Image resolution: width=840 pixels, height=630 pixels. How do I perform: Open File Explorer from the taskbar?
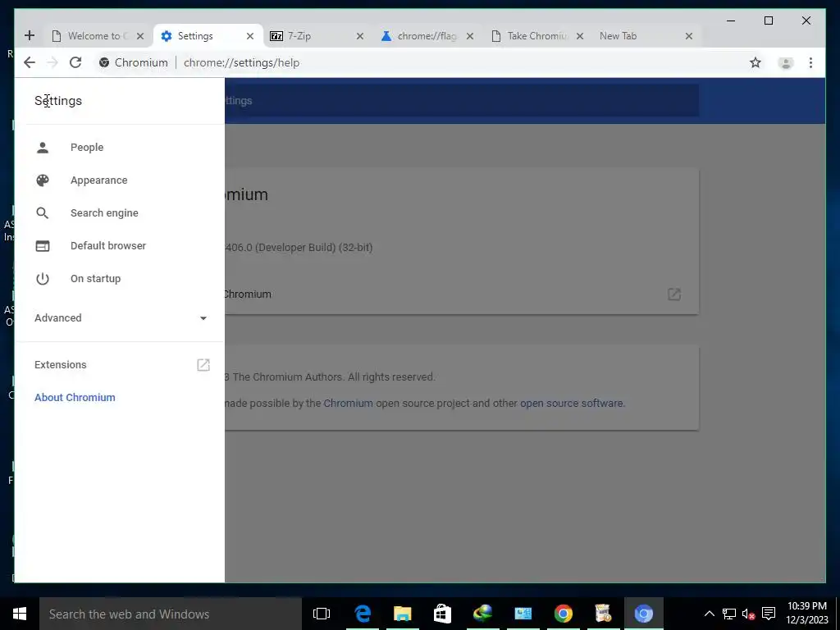tap(402, 614)
